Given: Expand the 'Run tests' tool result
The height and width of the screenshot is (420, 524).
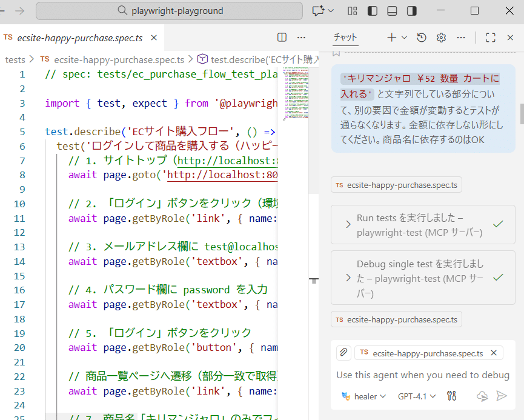Looking at the screenshot, I should coord(348,224).
